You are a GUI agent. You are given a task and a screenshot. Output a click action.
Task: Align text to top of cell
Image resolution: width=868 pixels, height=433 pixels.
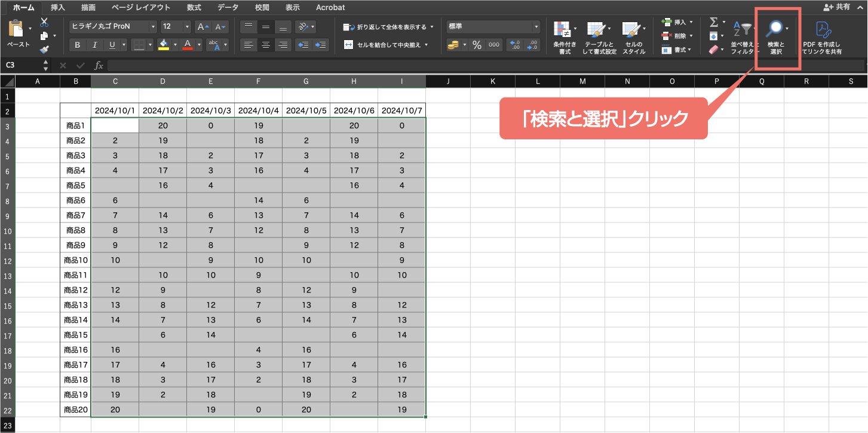249,27
